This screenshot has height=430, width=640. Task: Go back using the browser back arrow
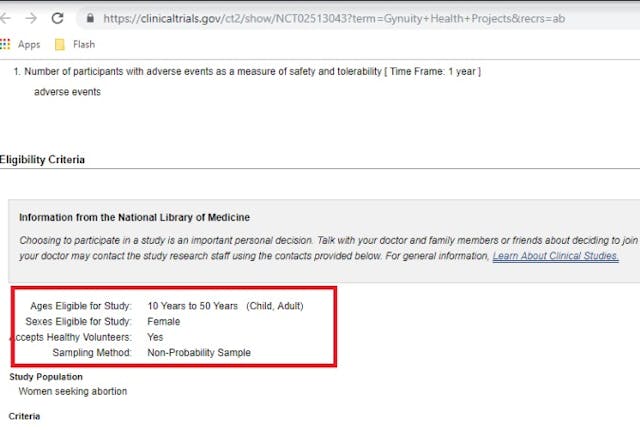click(7, 18)
